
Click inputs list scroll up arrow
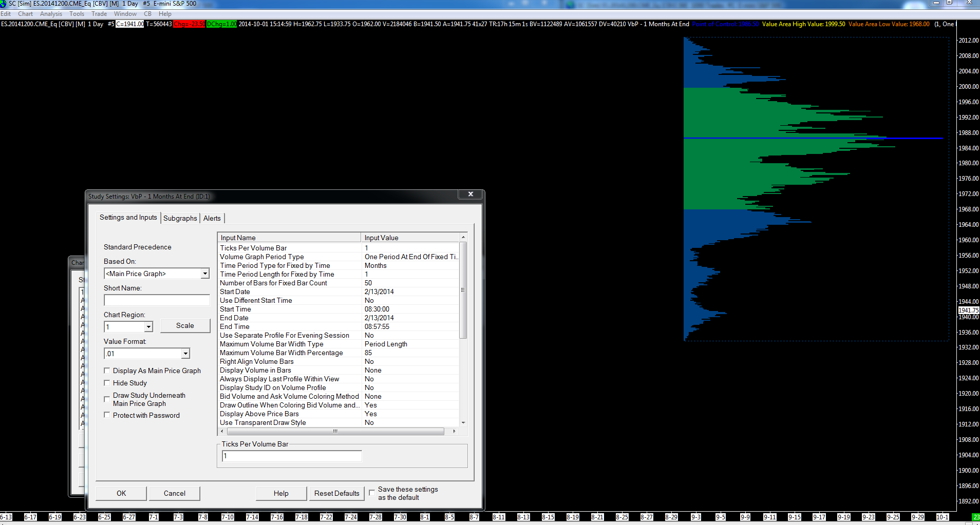point(463,237)
